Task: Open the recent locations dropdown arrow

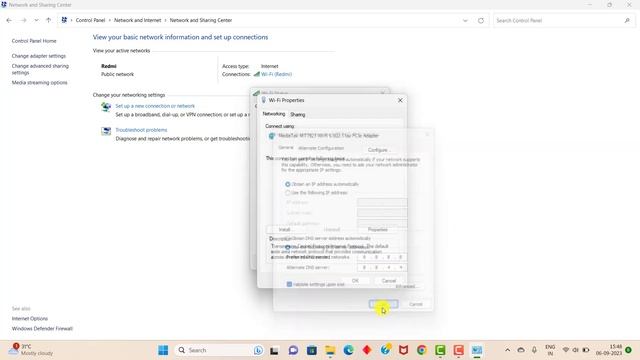Action: [36, 20]
